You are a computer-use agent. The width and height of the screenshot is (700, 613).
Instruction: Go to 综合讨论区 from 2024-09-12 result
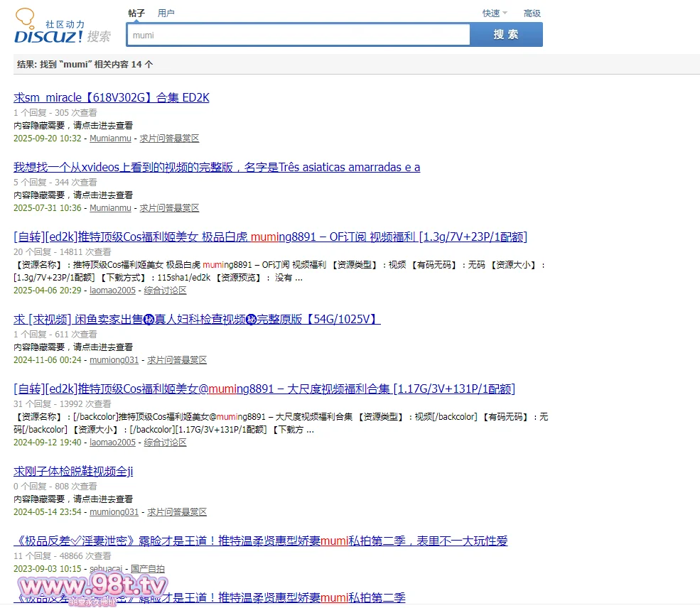[165, 443]
